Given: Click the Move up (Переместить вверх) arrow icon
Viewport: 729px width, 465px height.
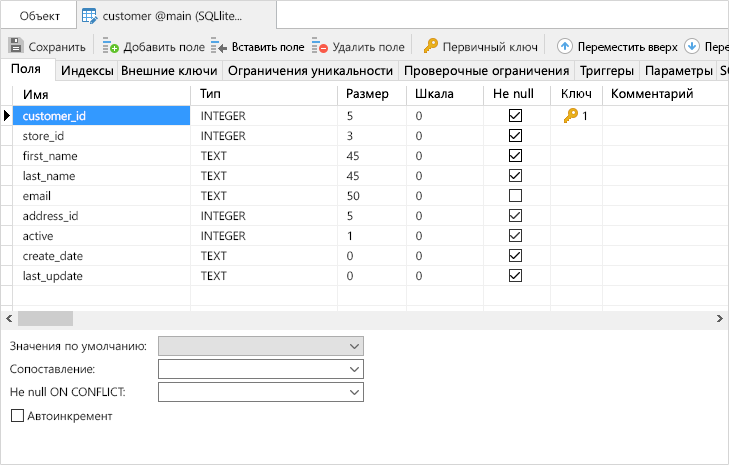Looking at the screenshot, I should [565, 46].
